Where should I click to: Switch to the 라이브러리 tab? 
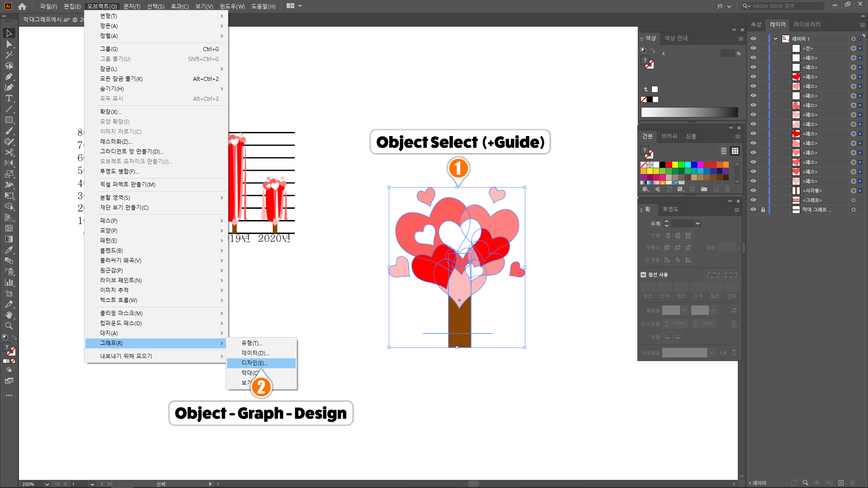click(x=807, y=24)
